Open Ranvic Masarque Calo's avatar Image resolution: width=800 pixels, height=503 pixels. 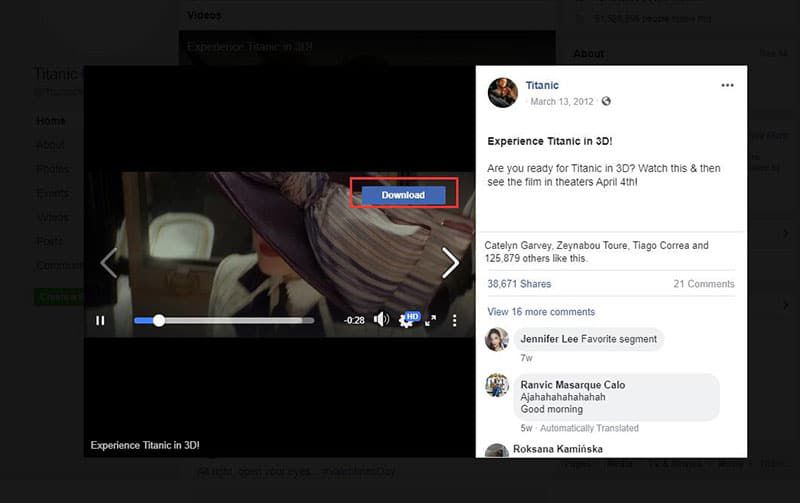coord(497,385)
